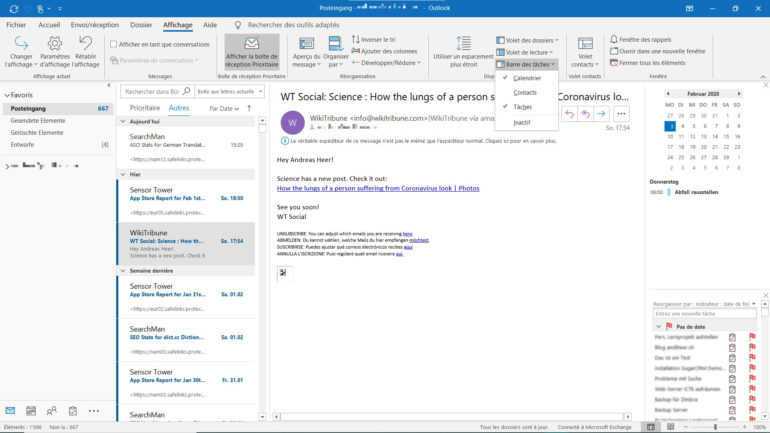Open the Accueil ribbon tab

(49, 25)
